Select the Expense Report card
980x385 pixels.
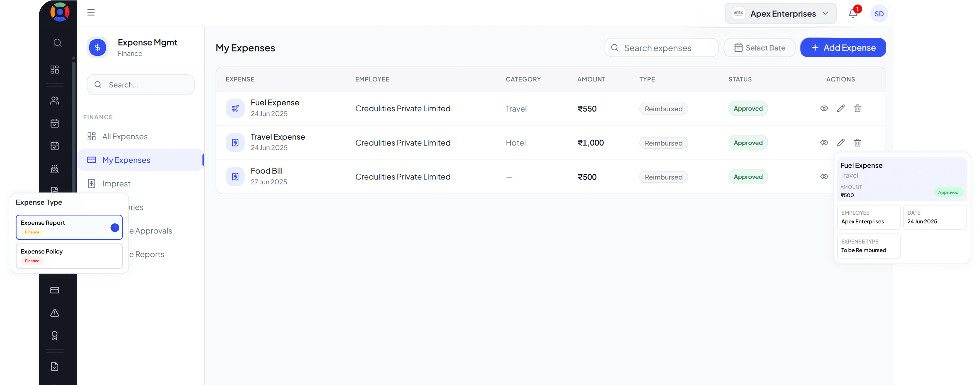tap(69, 227)
